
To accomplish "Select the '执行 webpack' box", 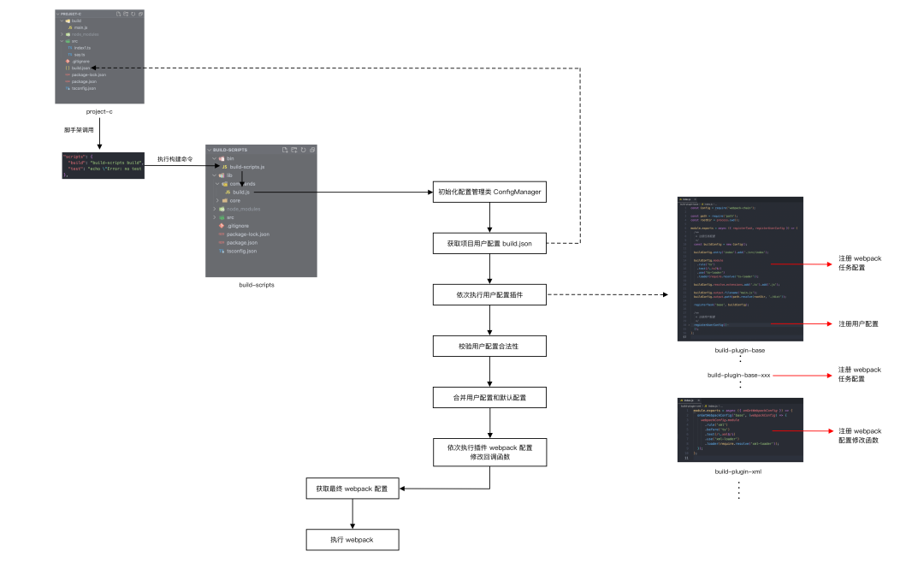I will point(352,540).
